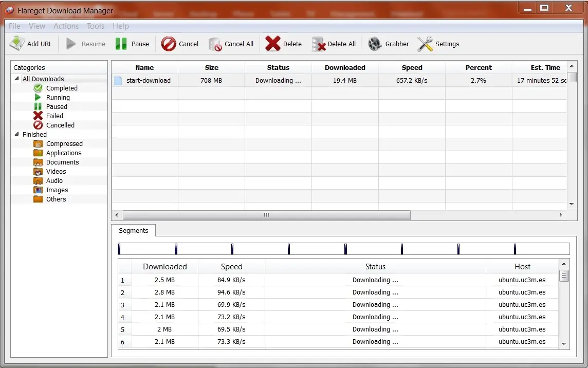Sort downloads by Percent column header
The image size is (588, 368).
pos(479,67)
